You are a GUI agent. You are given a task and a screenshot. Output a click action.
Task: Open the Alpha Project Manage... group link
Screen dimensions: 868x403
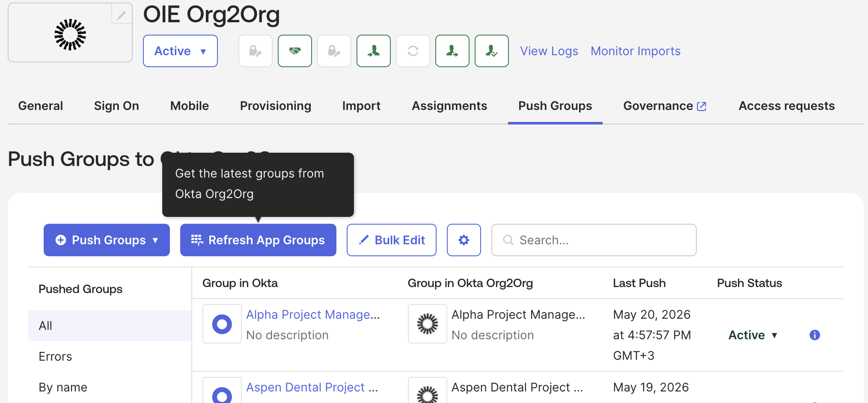(x=313, y=314)
